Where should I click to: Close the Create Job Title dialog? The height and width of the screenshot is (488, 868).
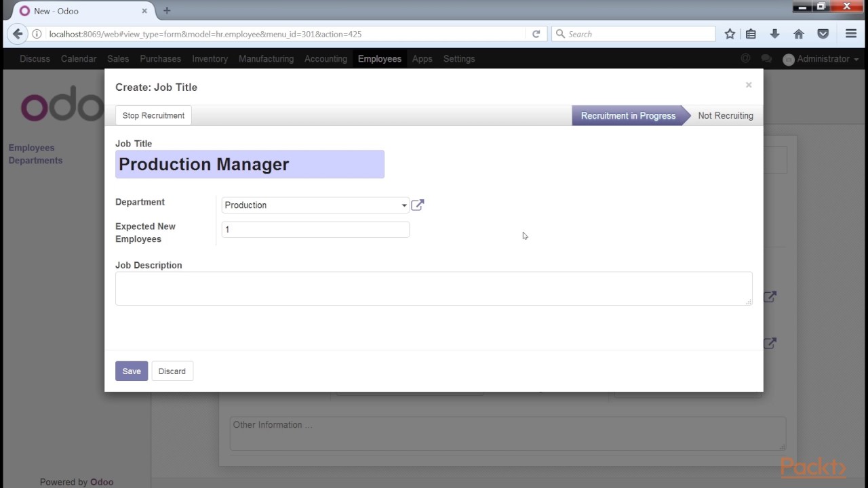tap(749, 85)
